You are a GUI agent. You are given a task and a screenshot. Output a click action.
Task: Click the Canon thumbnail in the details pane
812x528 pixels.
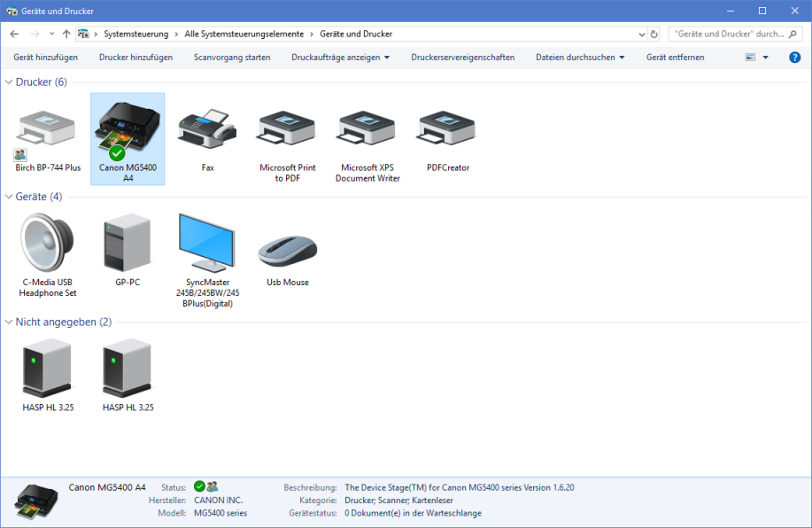coord(36,501)
